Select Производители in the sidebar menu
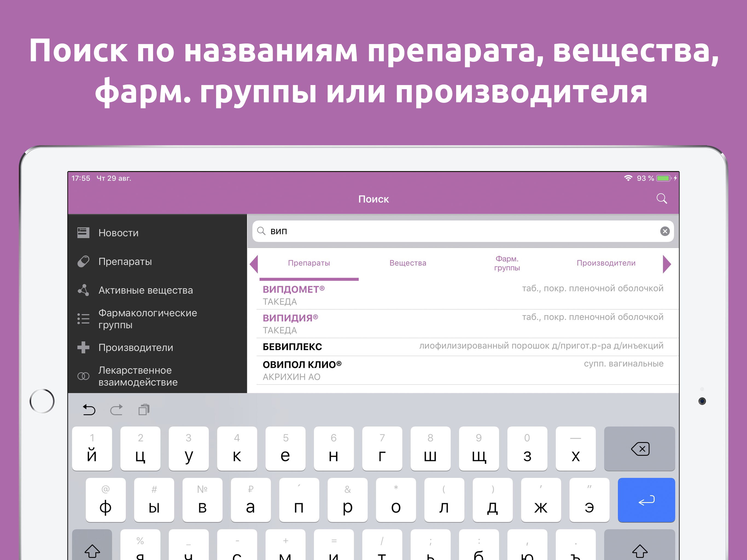The height and width of the screenshot is (560, 747). 136,348
